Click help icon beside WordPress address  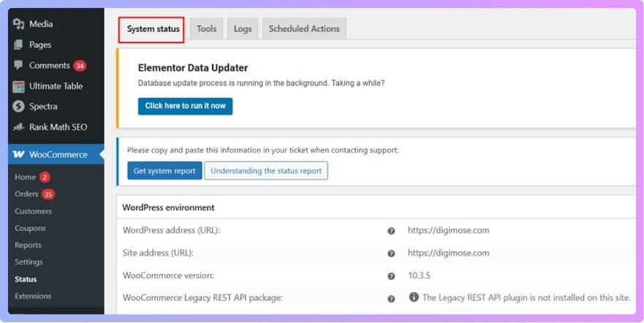coord(391,231)
